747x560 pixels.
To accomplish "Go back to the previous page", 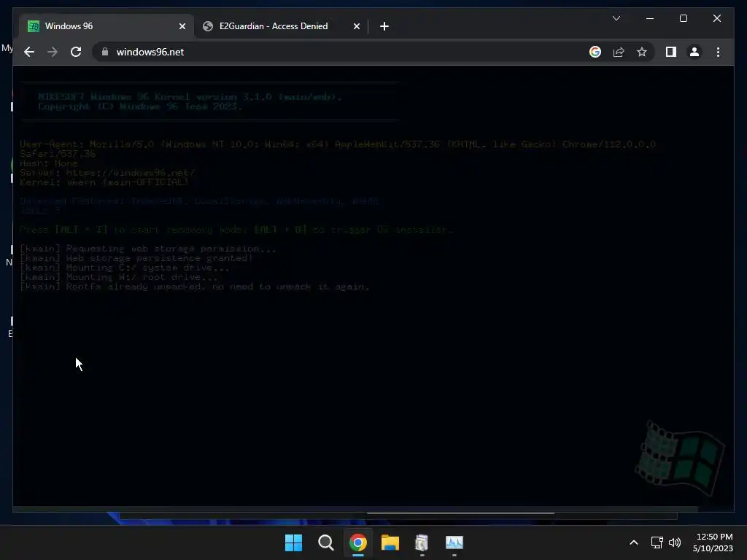I will (x=29, y=52).
